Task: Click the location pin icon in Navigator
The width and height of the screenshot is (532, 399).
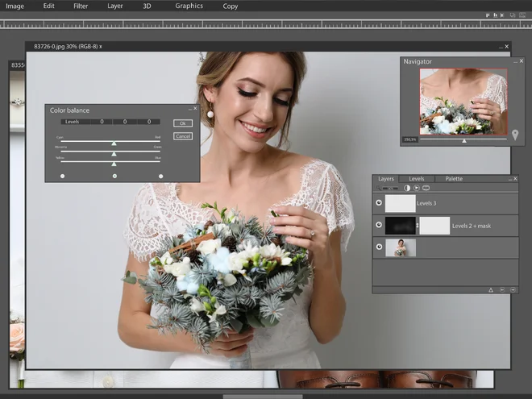Action: [515, 135]
